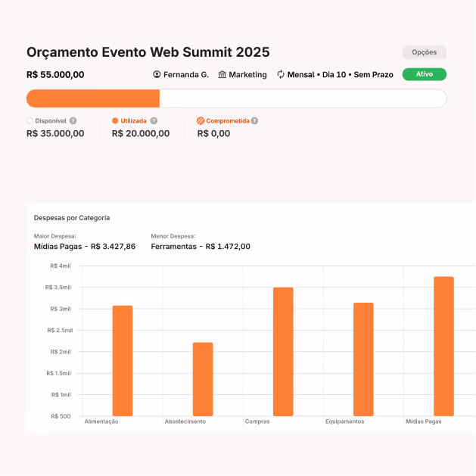Click the Equipamentos axis label
The width and height of the screenshot is (476, 476).
pos(344,422)
